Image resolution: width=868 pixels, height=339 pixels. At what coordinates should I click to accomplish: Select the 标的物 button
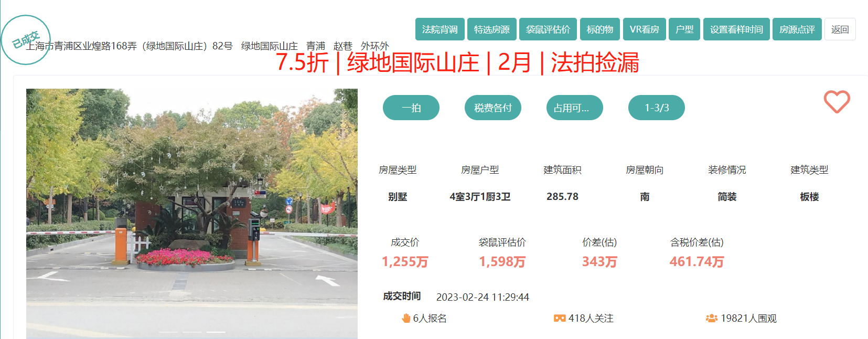point(599,29)
